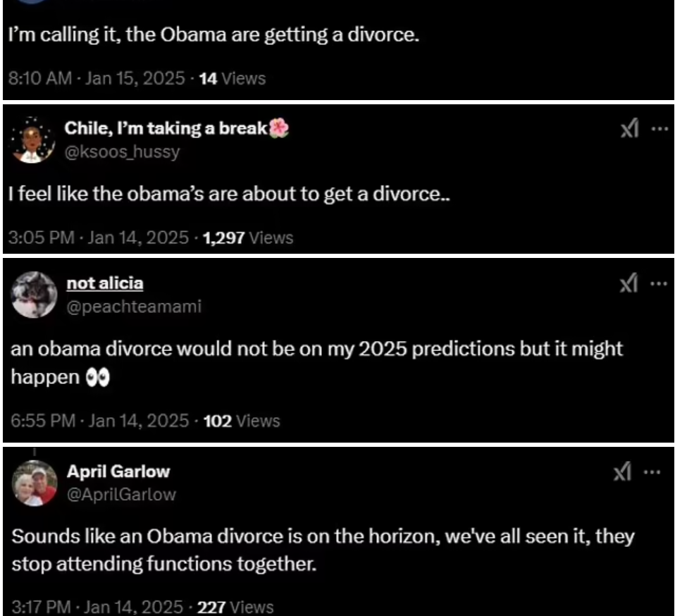Open the more options menu on ksoos_hussy's post

coord(659,130)
